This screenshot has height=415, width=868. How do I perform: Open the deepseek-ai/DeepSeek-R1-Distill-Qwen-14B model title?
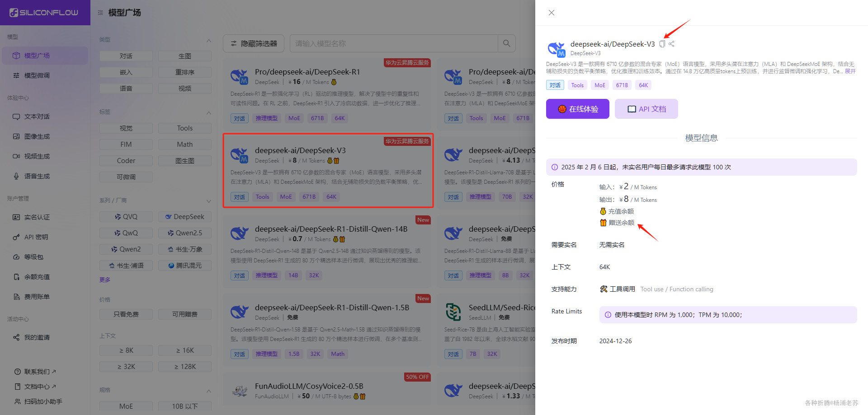(x=331, y=229)
